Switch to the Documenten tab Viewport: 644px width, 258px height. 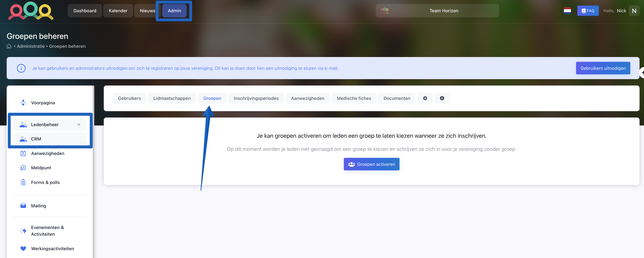(x=397, y=98)
